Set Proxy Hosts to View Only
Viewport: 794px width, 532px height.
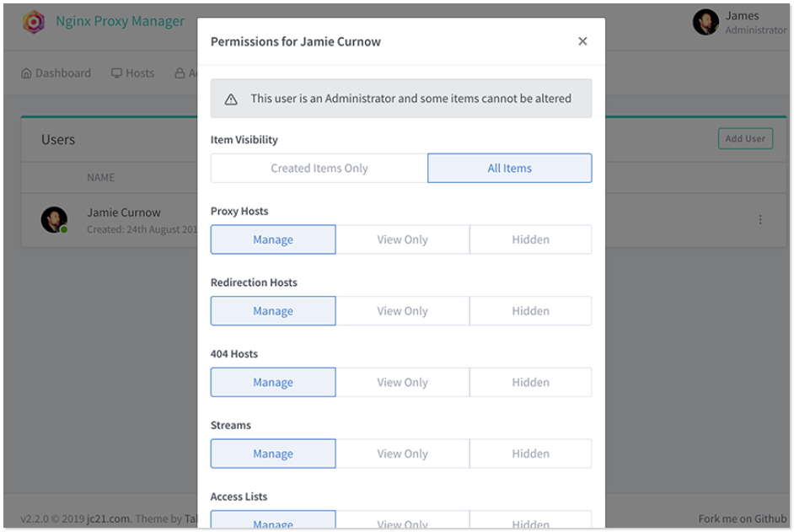click(x=402, y=239)
